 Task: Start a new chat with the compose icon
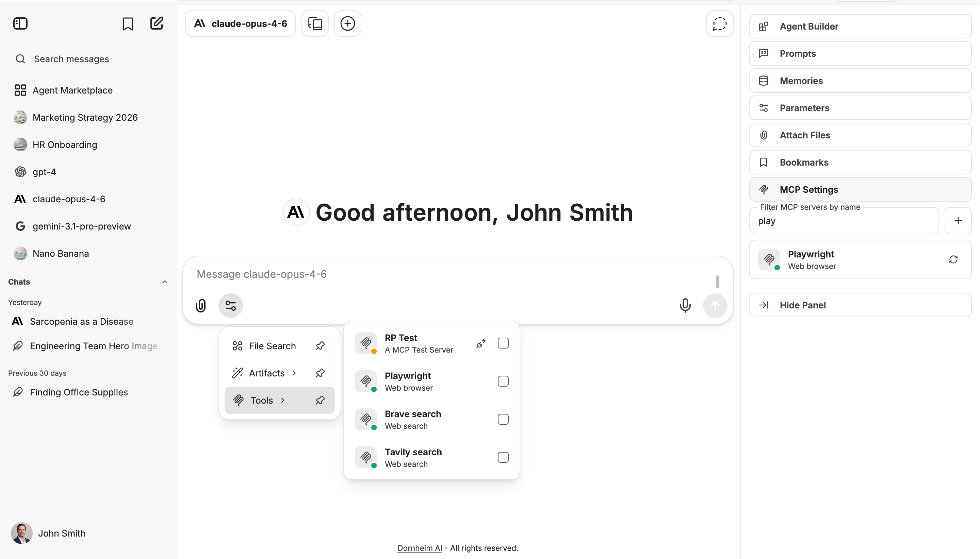point(156,23)
